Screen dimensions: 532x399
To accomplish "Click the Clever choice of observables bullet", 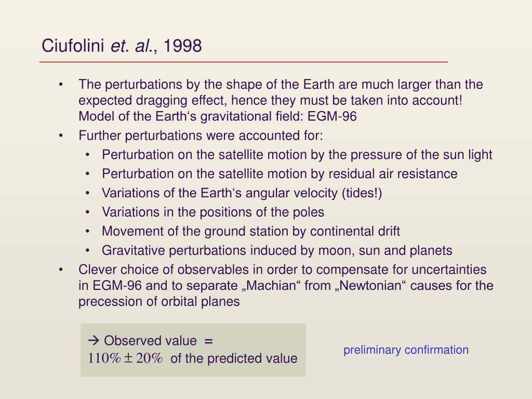I will point(286,285).
